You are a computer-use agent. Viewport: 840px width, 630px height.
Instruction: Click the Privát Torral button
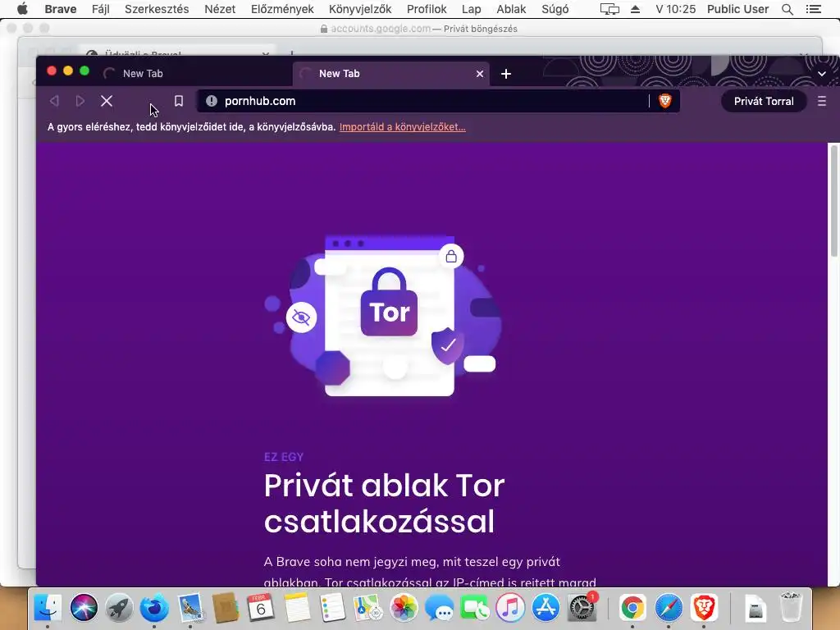[x=764, y=101]
